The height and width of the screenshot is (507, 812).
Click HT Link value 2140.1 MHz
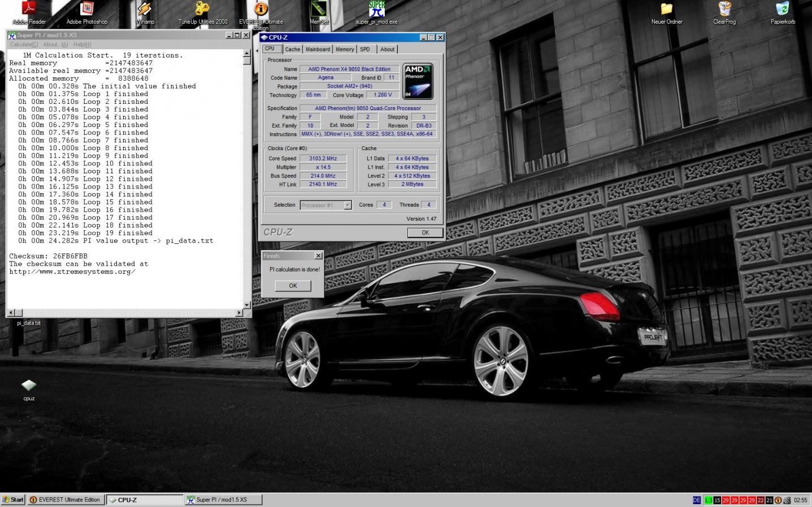pos(323,184)
